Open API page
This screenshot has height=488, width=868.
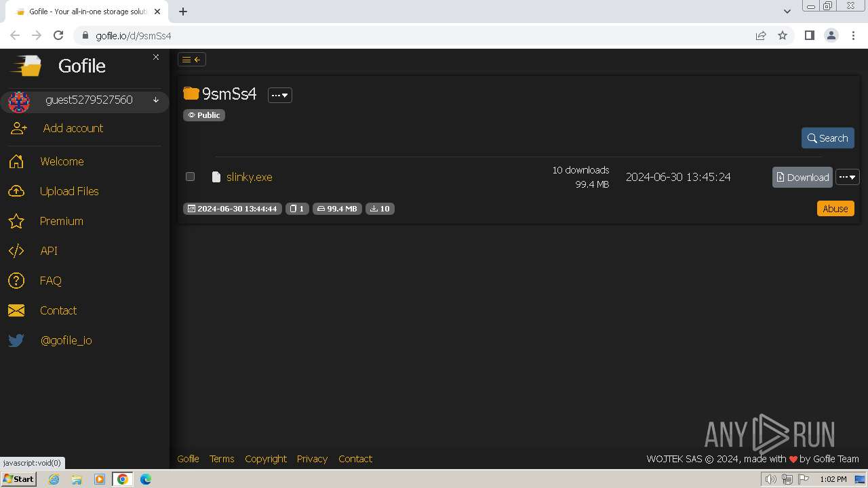[49, 251]
